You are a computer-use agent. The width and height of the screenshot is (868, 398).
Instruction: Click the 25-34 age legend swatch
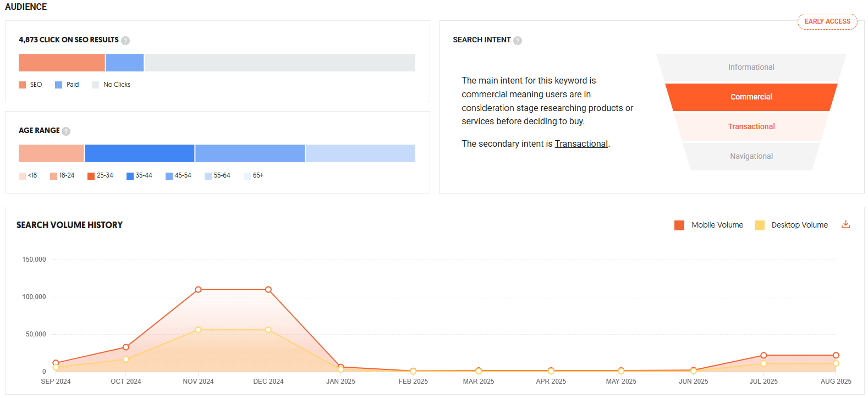[x=91, y=176]
